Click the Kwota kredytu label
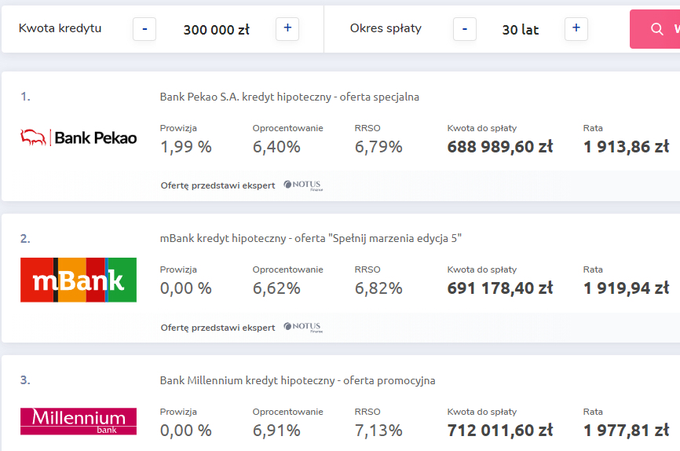Viewport: 680px width, 451px height. click(x=60, y=28)
